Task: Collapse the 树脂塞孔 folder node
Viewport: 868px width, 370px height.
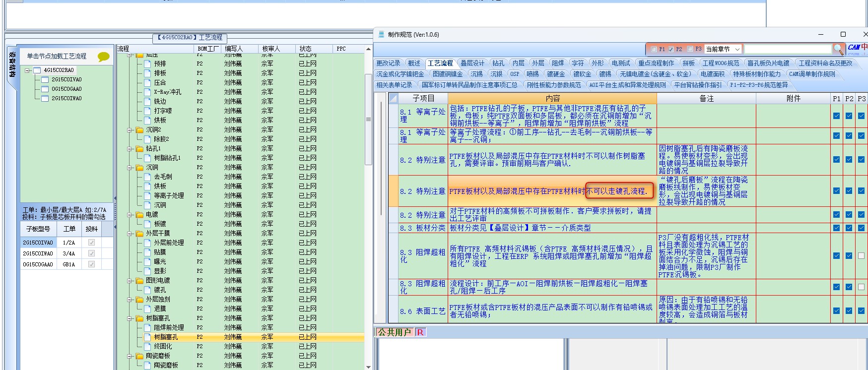Action: [130, 318]
